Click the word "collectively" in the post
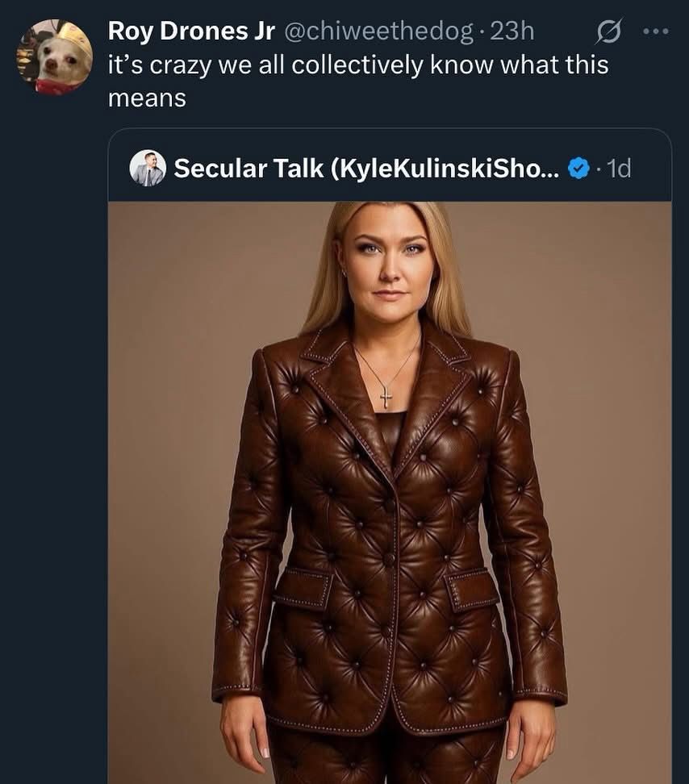 click(x=357, y=65)
